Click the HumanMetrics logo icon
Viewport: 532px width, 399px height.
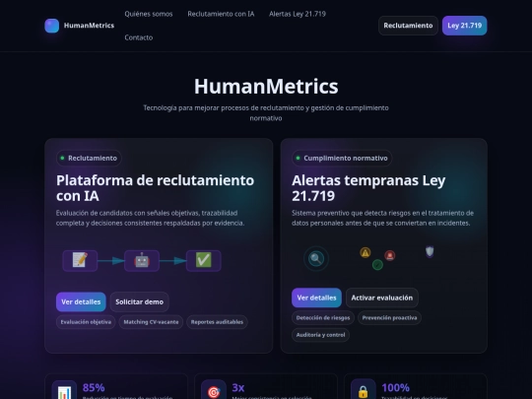(x=52, y=26)
